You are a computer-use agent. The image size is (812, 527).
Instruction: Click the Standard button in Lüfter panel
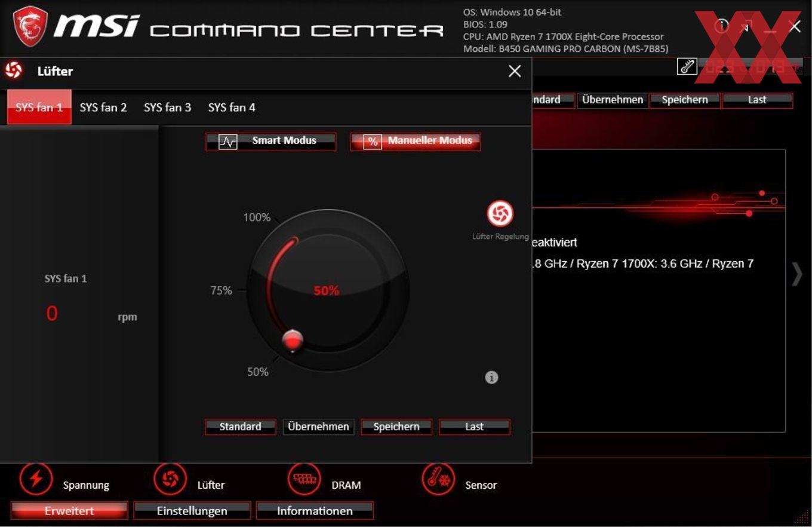pos(241,427)
